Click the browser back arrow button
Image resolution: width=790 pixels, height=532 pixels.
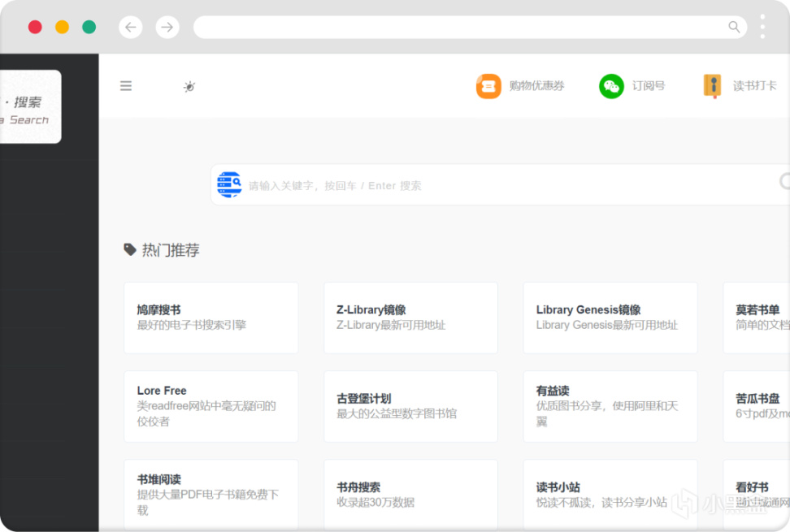click(131, 27)
